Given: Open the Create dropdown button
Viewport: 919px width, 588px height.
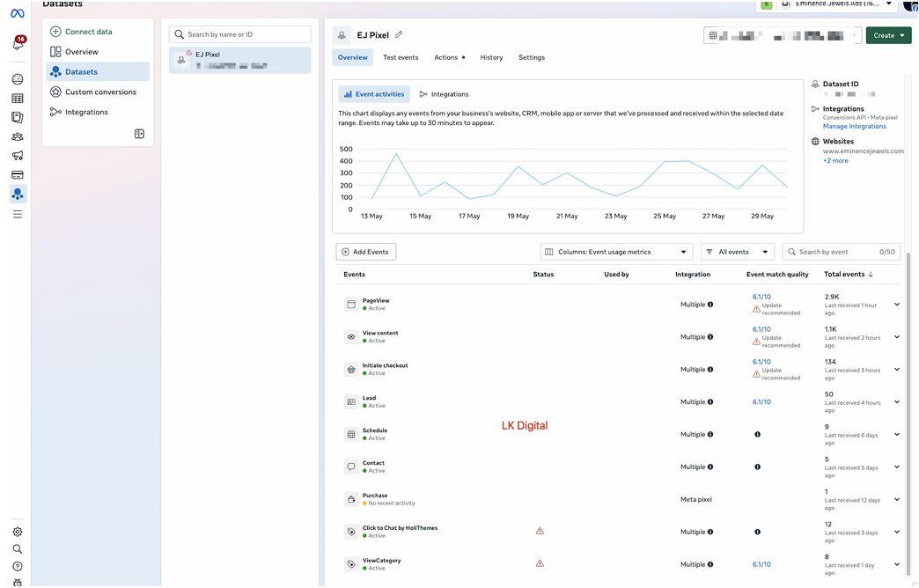Looking at the screenshot, I should coord(888,35).
